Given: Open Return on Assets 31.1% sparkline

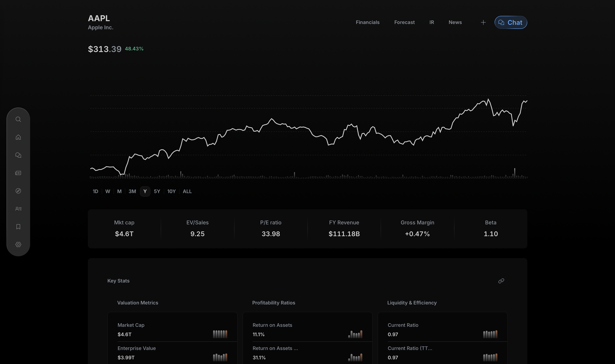Looking at the screenshot, I should pyautogui.click(x=355, y=357).
